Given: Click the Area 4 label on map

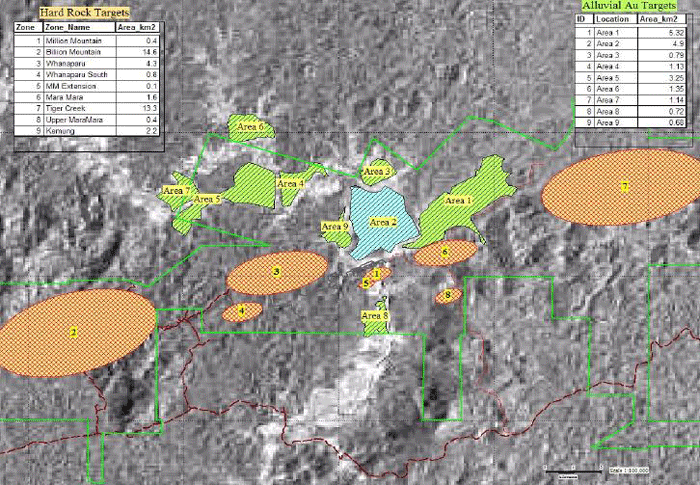Looking at the screenshot, I should point(292,184).
